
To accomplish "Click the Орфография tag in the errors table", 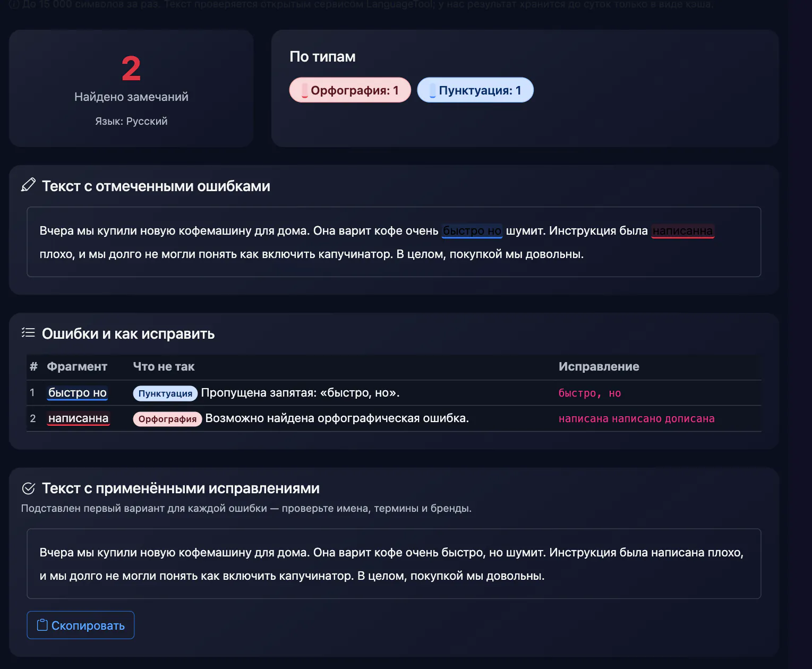I will (x=167, y=419).
